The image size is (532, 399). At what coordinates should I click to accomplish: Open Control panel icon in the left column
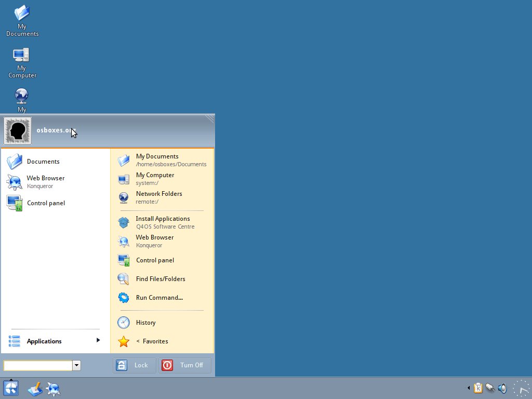pos(15,203)
